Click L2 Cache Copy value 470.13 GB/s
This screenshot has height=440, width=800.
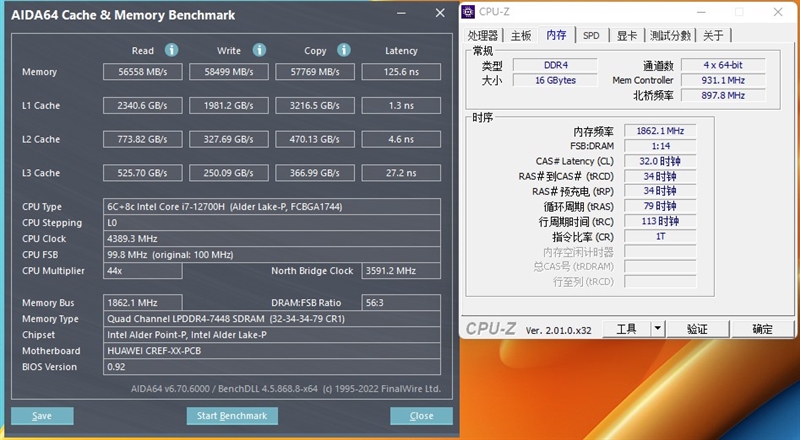(315, 139)
